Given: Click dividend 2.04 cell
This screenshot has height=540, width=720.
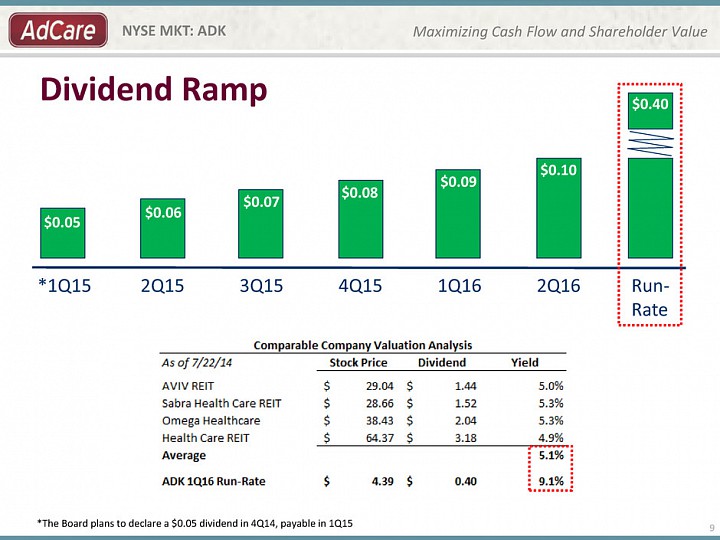Looking at the screenshot, I should click(x=466, y=421).
